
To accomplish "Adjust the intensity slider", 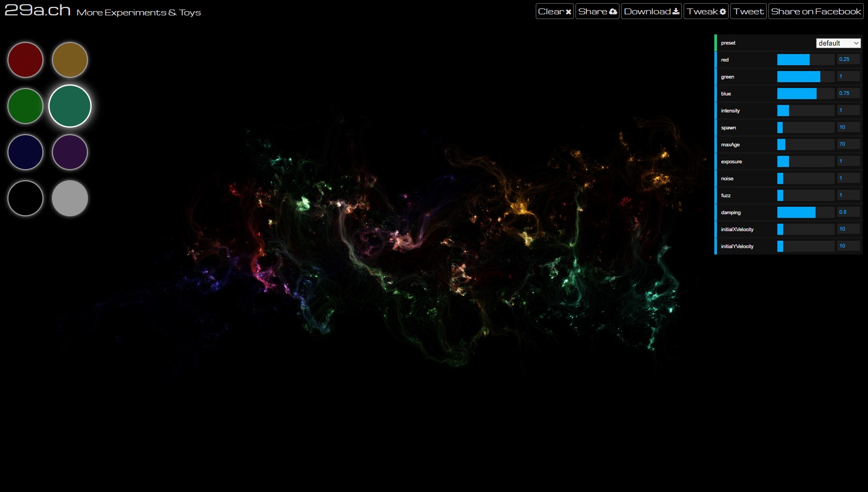I will 806,111.
